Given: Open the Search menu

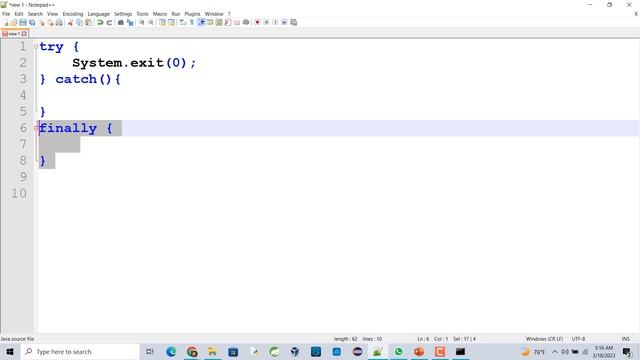Looking at the screenshot, I should [35, 14].
